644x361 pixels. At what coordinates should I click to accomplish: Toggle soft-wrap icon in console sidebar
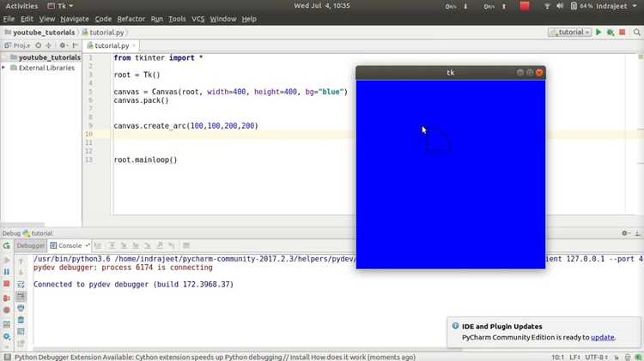pos(21,285)
